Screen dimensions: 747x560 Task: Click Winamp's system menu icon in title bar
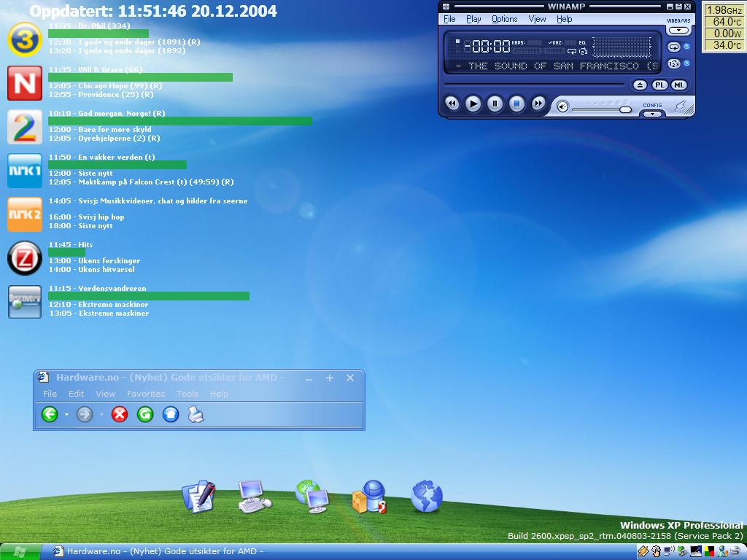pyautogui.click(x=446, y=7)
